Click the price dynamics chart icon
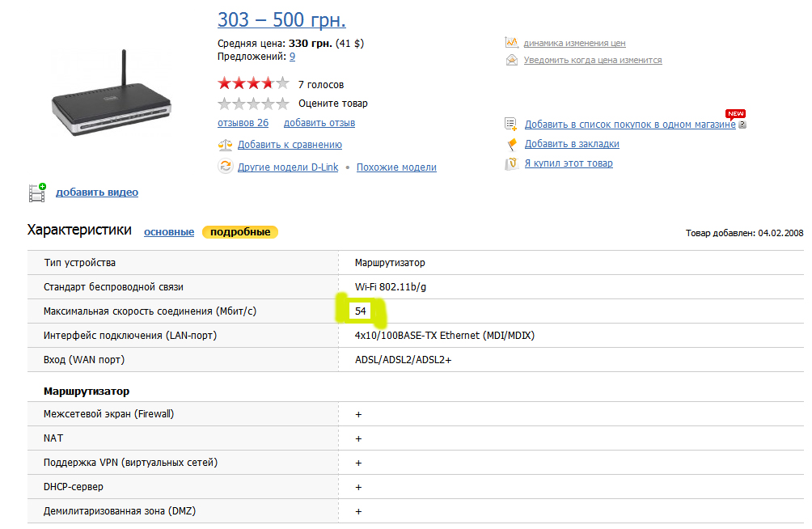The image size is (812, 529). (x=511, y=43)
